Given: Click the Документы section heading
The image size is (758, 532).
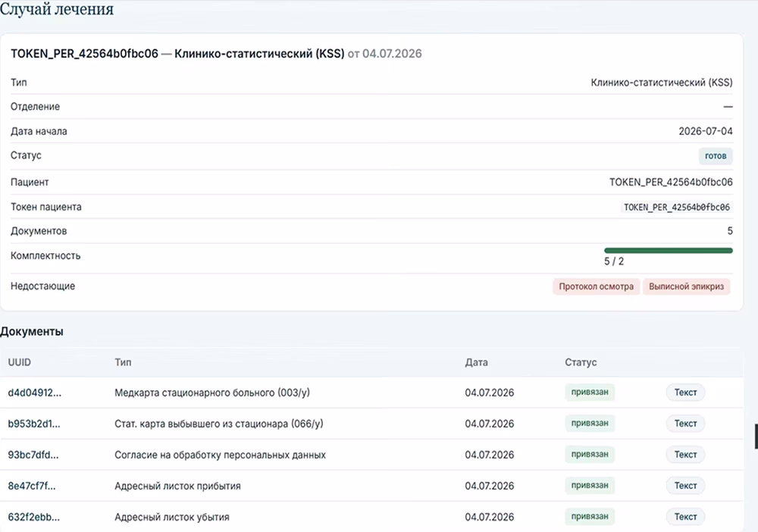Looking at the screenshot, I should tap(31, 331).
